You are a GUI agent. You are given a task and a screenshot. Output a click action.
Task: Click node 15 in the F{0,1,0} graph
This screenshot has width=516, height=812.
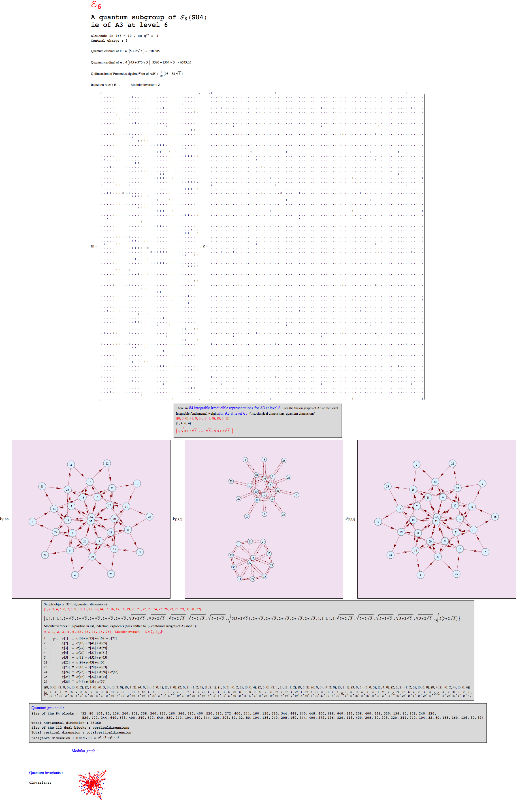(x=231, y=555)
